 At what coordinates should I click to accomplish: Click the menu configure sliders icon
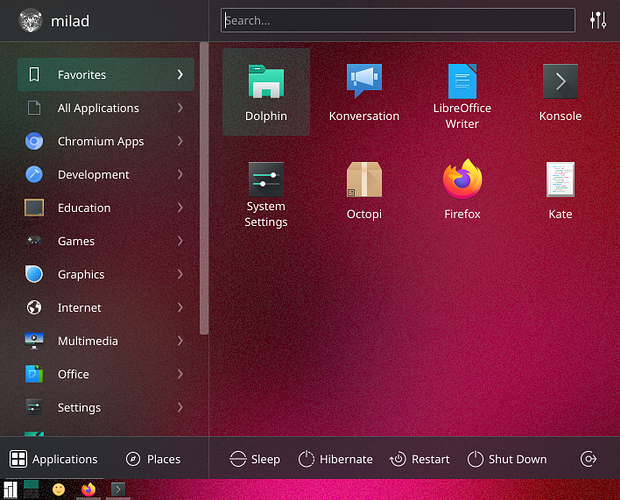[x=598, y=20]
